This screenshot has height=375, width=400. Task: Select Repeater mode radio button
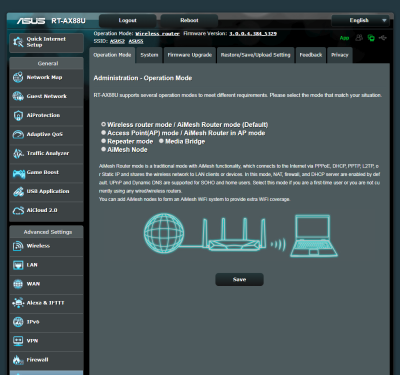103,141
